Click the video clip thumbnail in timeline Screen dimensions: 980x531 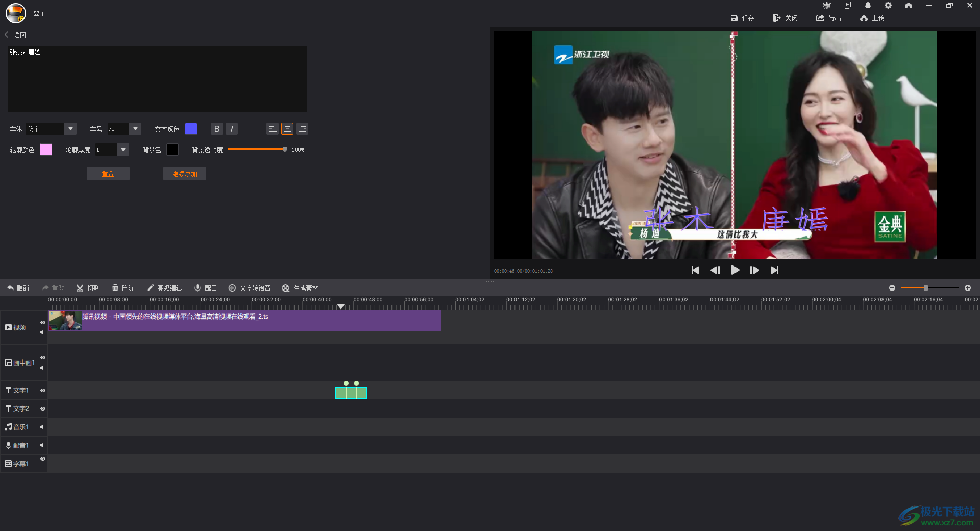point(65,321)
